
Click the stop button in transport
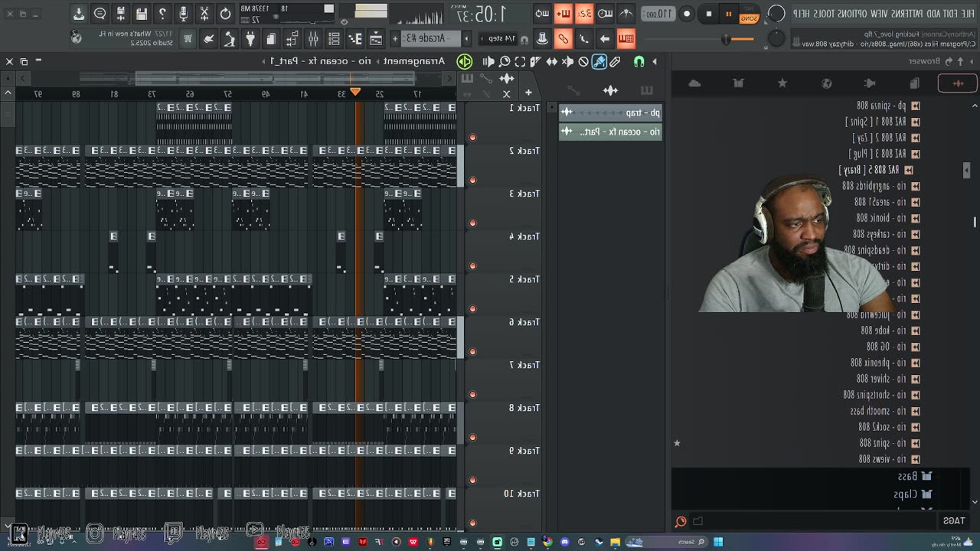point(709,14)
